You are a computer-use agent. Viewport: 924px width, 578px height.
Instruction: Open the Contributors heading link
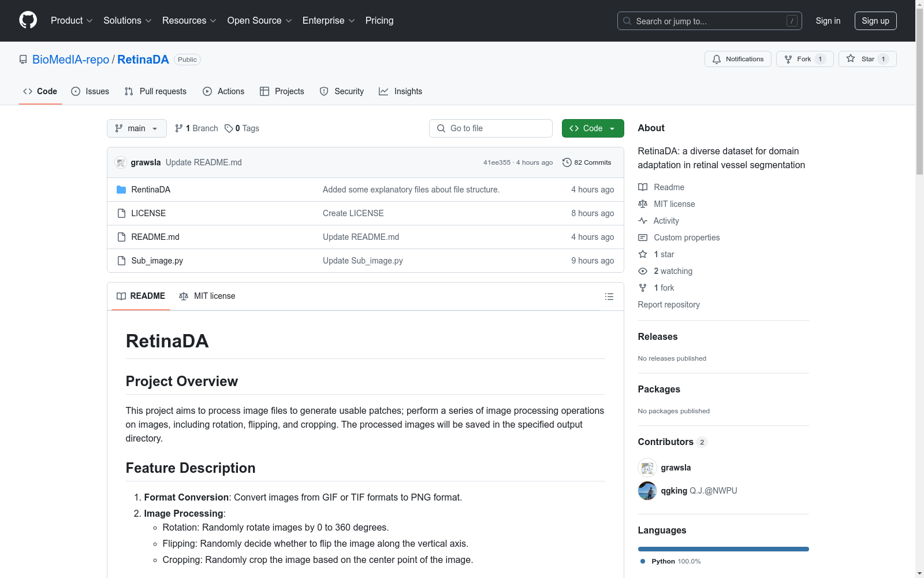point(673,442)
